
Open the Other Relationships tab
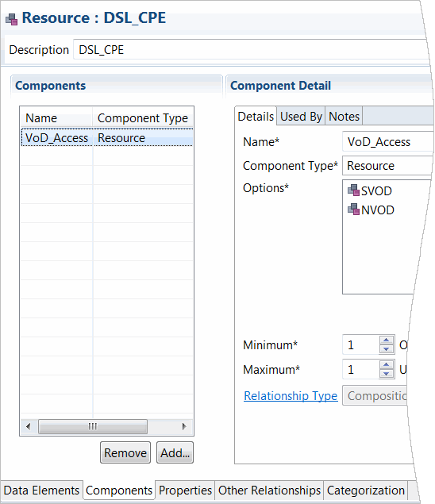pyautogui.click(x=269, y=491)
